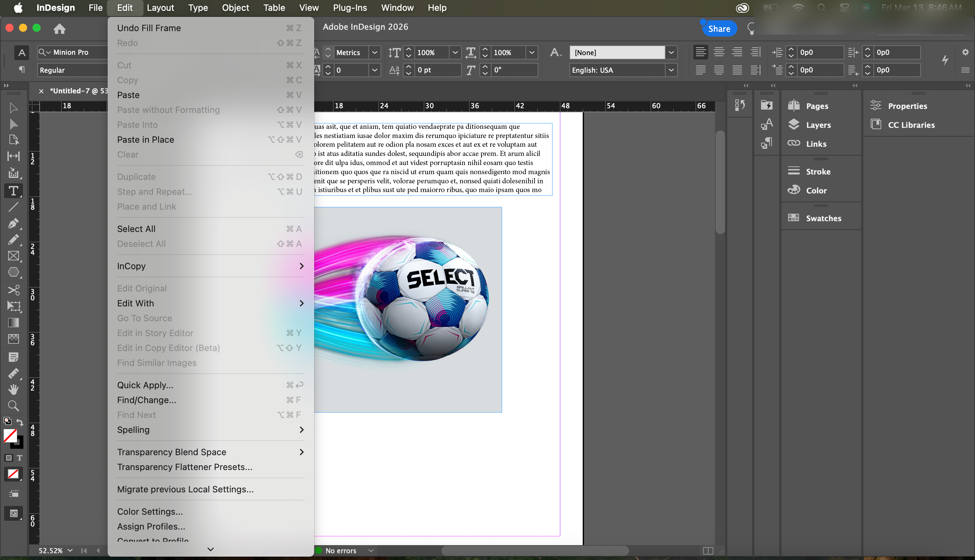Enable justify all lines alignment
The image size is (975, 560).
coord(737,70)
